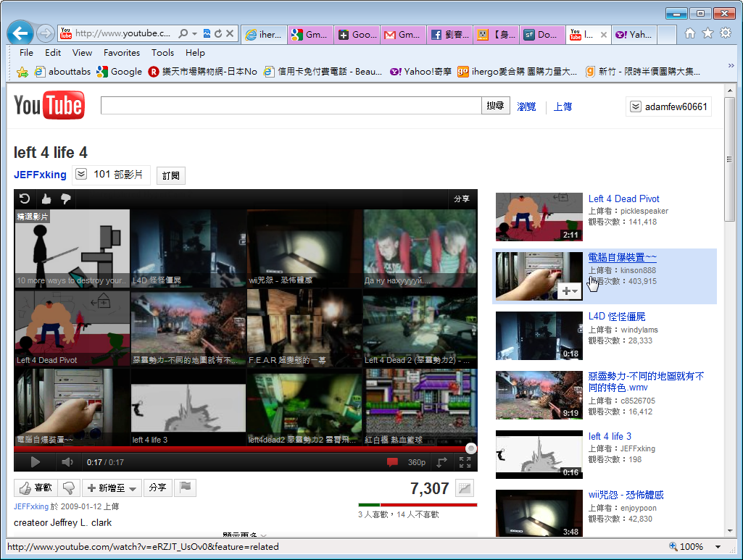Viewport: 743px width, 560px height.
Task: Open the address bar dropdown arrow
Action: (194, 33)
